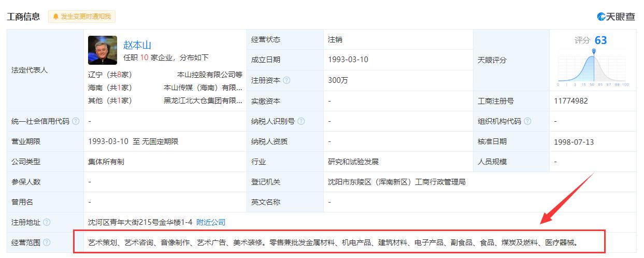The width and height of the screenshot is (644, 258).
Task: Click the 发生变更时通知我 notification button
Action: [82, 17]
